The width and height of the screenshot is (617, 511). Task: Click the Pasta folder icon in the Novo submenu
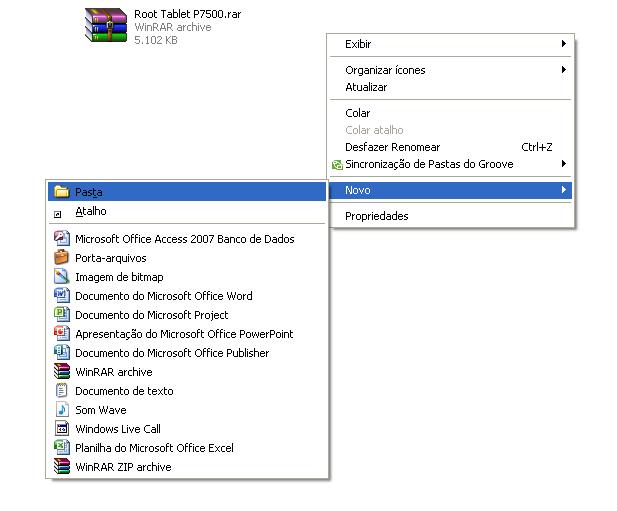61,192
